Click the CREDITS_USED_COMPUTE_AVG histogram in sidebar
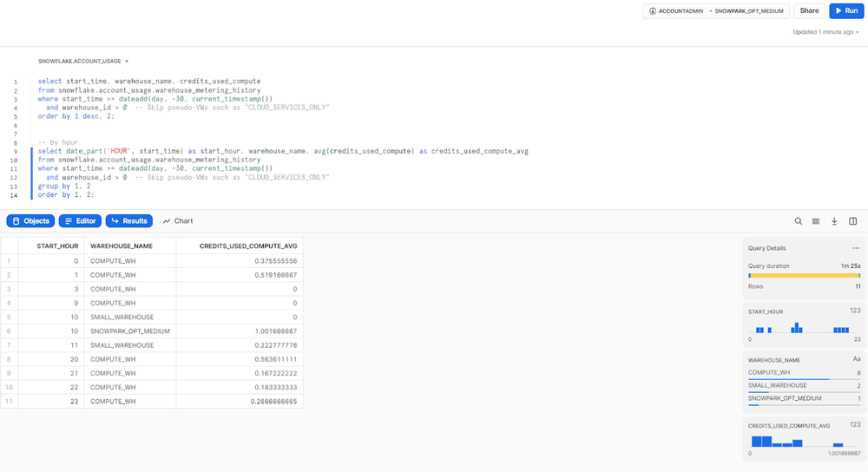Image resolution: width=868 pixels, height=472 pixels. click(804, 442)
